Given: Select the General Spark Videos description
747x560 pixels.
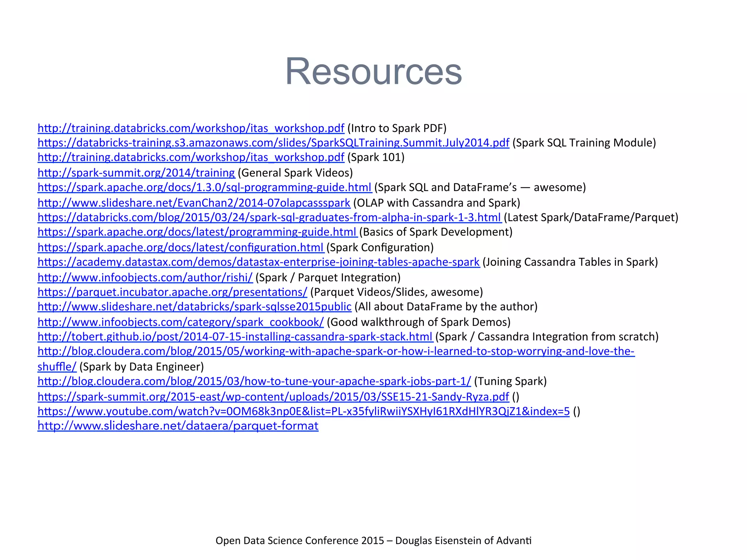Looking at the screenshot, I should point(295,173).
